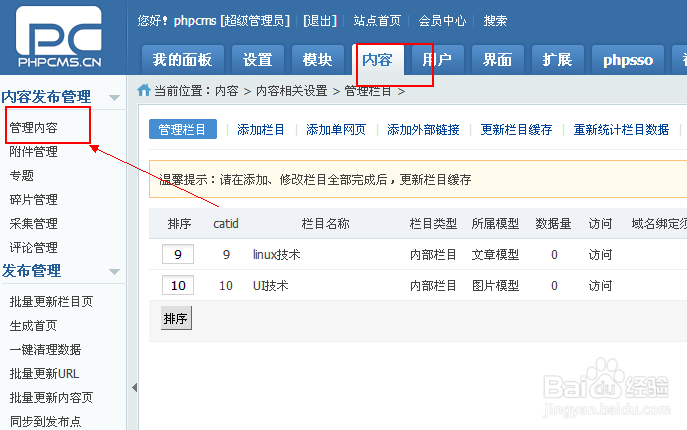
Task: Click 内容相关设置 in the breadcrumb
Action: point(292,91)
